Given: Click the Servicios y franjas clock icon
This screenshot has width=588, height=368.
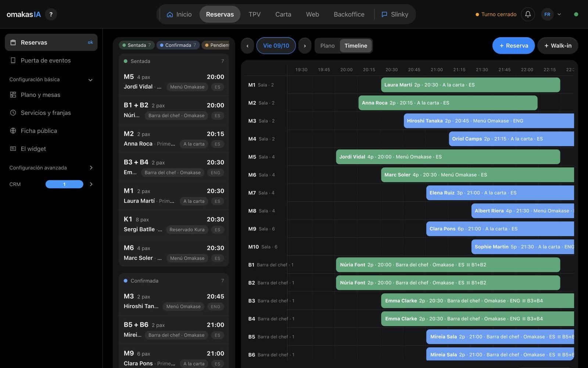Looking at the screenshot, I should point(13,113).
